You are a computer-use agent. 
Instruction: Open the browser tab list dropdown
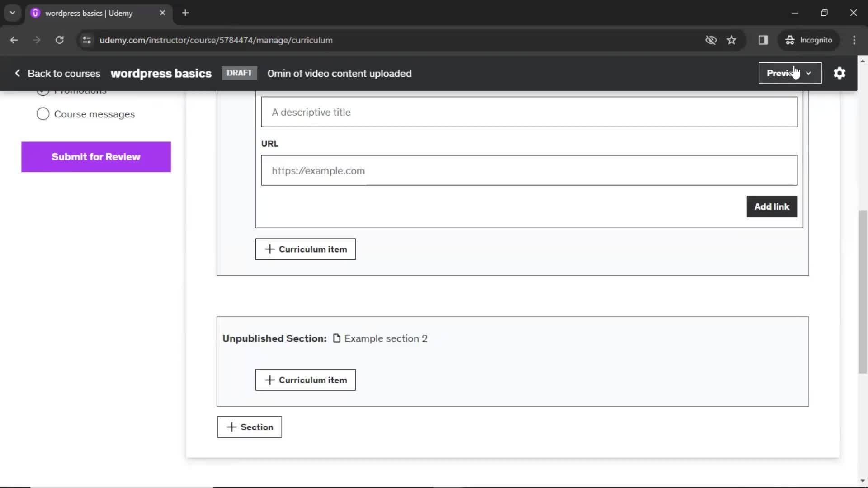(x=13, y=13)
